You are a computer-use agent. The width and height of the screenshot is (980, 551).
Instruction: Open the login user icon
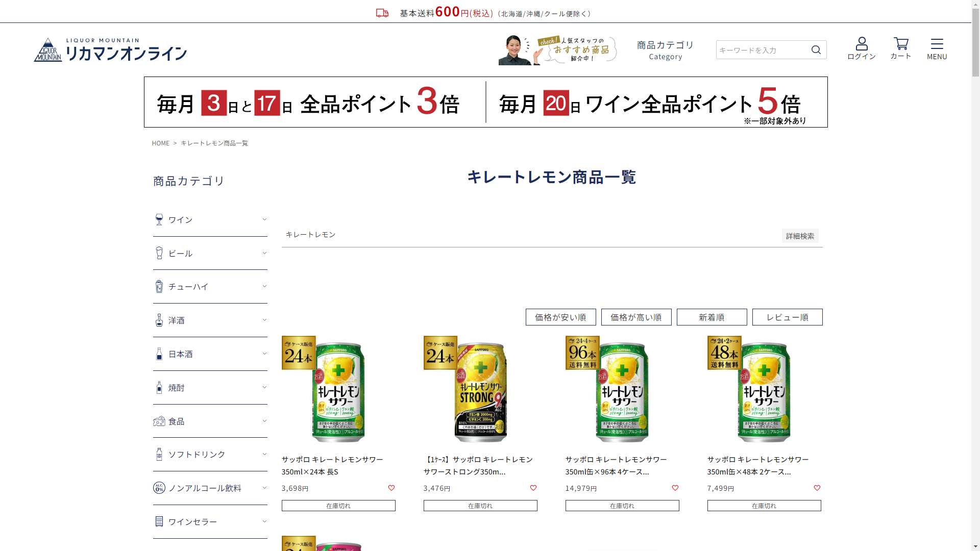point(862,44)
